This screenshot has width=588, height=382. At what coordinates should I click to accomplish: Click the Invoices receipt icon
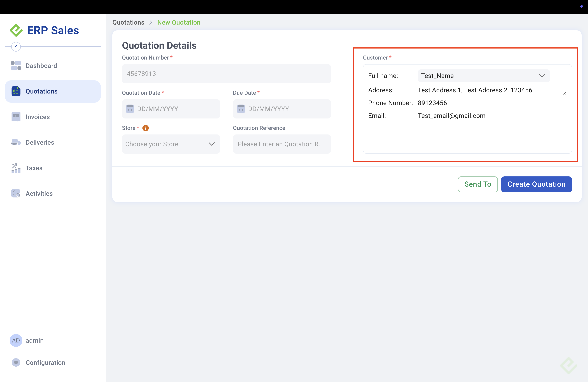pos(16,117)
